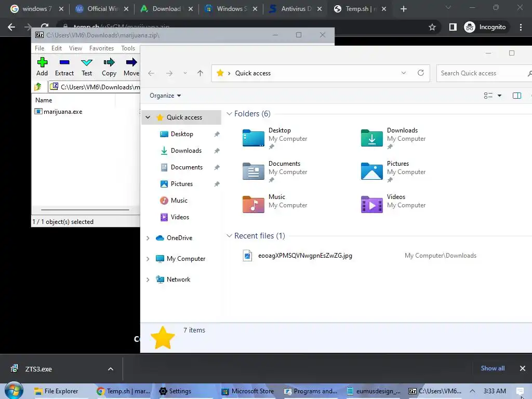Select Music in the navigation pane
Image resolution: width=532 pixels, height=399 pixels.
pyautogui.click(x=179, y=201)
